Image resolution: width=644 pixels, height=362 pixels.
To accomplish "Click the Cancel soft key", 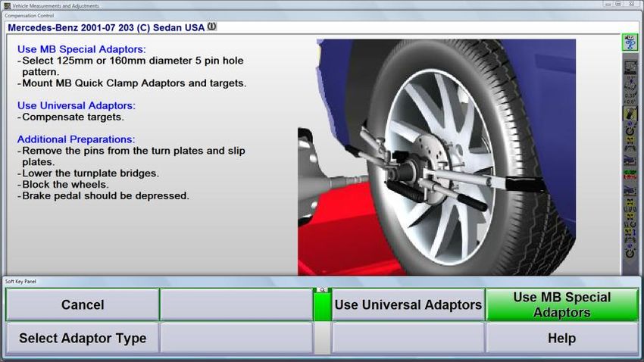I will (x=83, y=304).
